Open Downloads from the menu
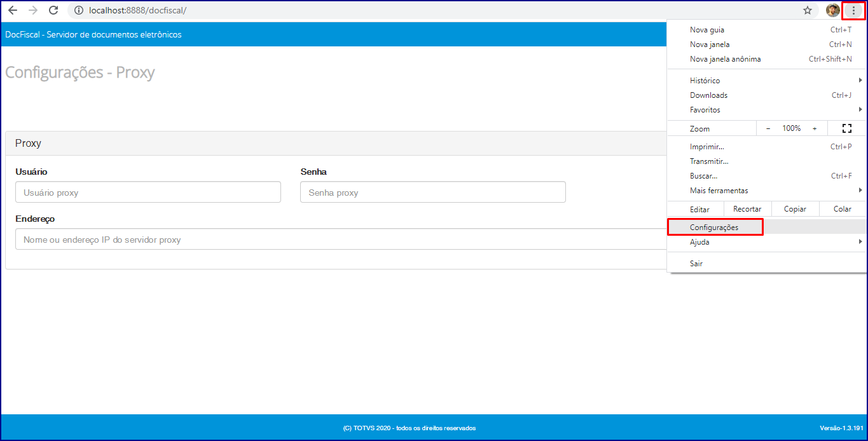The width and height of the screenshot is (868, 441). coord(767,95)
